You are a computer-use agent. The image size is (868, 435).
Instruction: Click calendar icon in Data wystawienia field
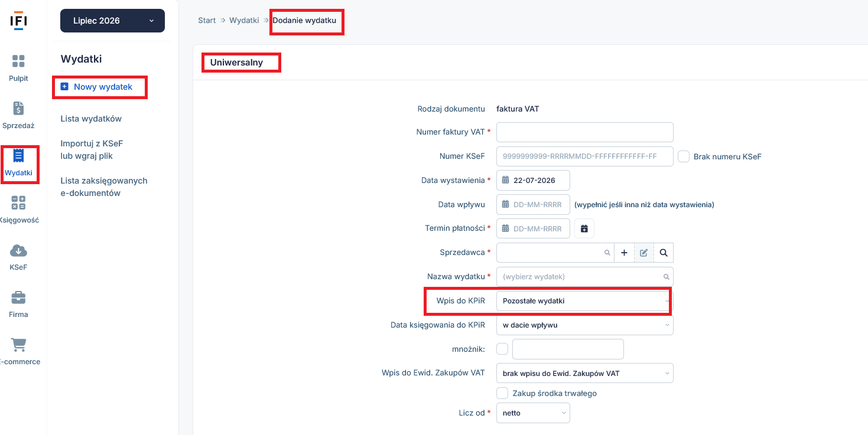pos(505,180)
